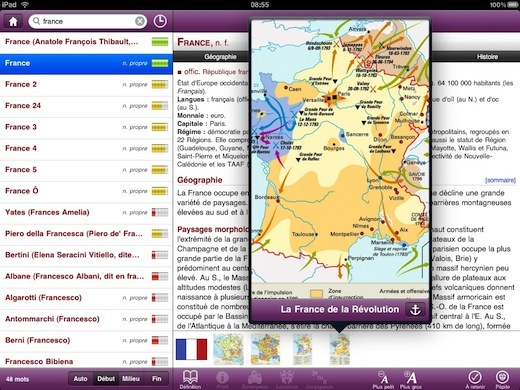Open the Yates (Frances Amelia) entry
Screen dimensions: 520x390
pos(86,213)
